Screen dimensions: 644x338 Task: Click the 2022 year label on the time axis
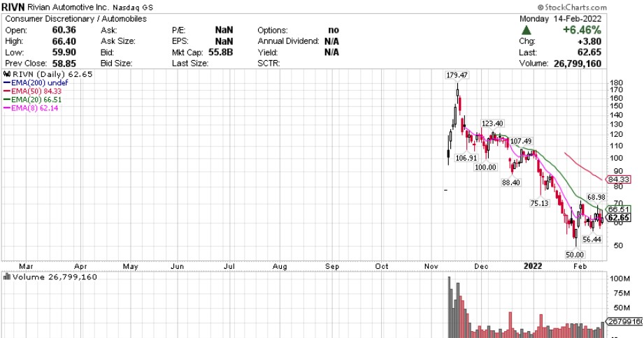pos(533,266)
